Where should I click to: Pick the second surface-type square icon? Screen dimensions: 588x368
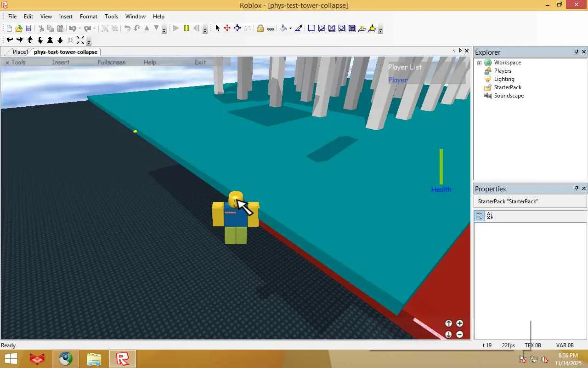[x=322, y=29]
